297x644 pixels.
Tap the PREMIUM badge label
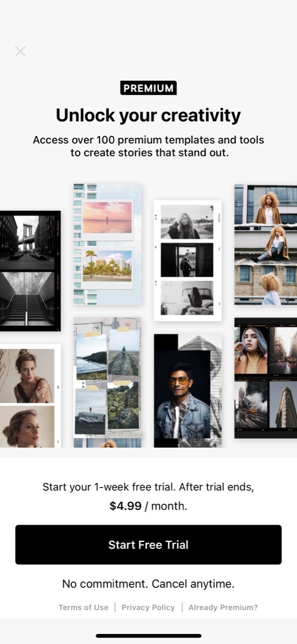[148, 88]
